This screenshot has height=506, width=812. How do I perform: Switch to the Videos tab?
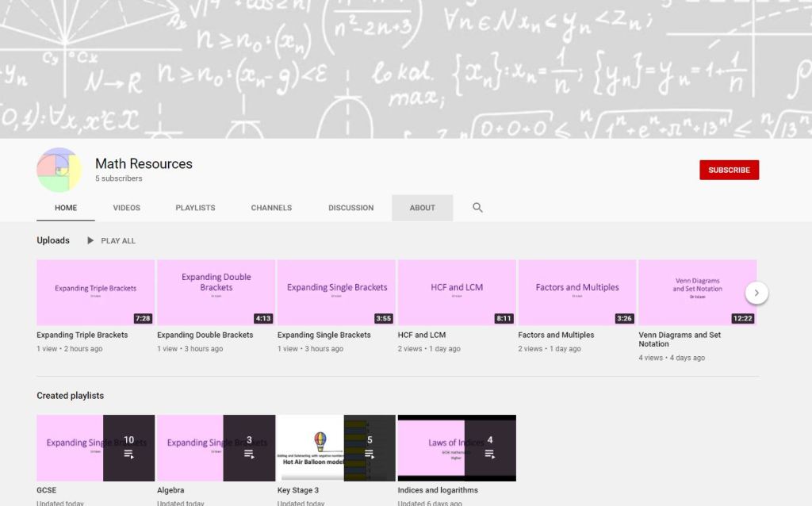tap(126, 208)
